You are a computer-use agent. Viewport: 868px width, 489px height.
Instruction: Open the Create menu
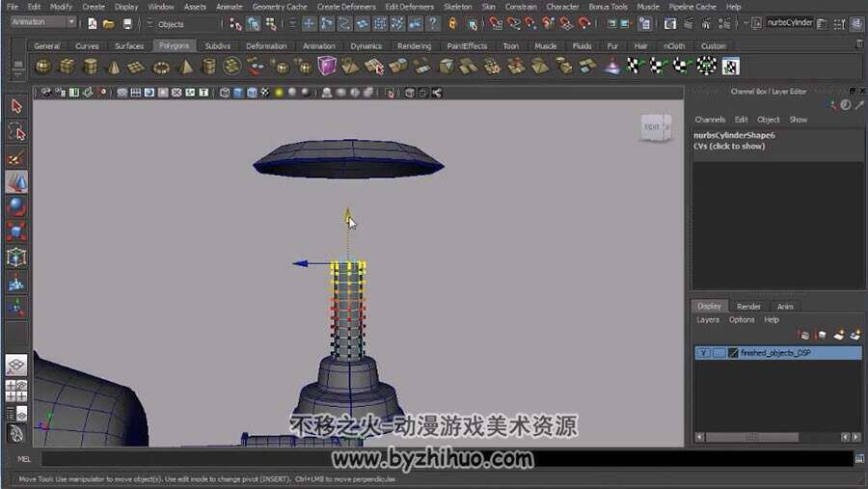[x=93, y=7]
